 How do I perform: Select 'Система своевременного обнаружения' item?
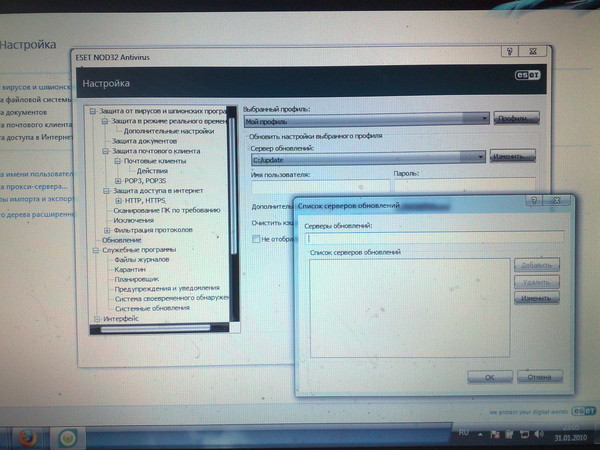pyautogui.click(x=172, y=298)
